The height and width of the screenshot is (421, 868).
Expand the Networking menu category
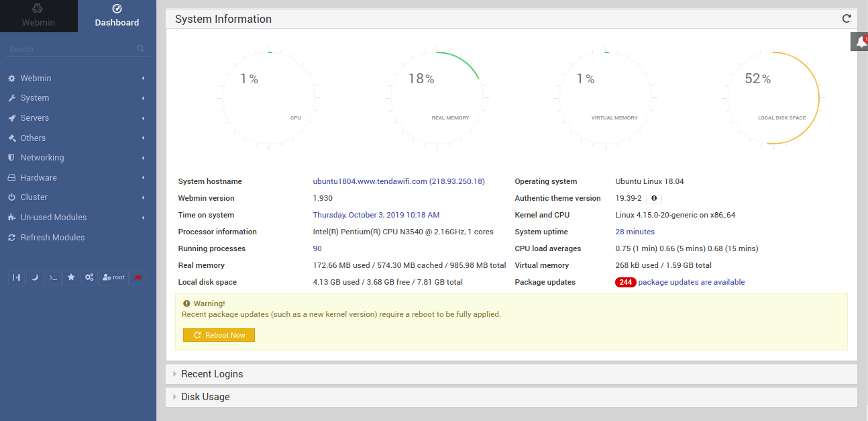point(42,158)
